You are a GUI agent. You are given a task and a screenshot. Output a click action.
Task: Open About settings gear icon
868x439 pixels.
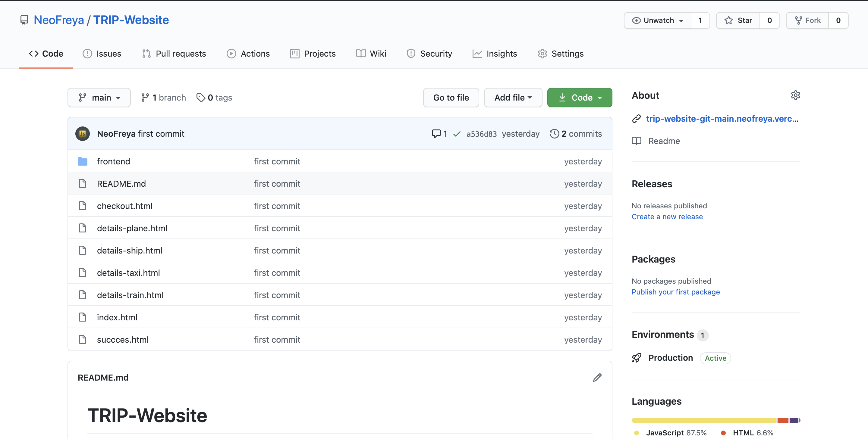coord(796,95)
